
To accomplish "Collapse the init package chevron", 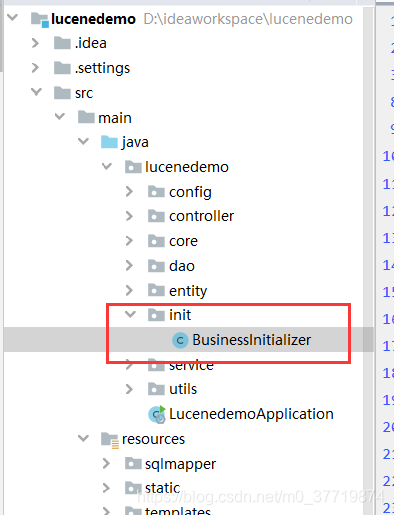I will [x=130, y=314].
